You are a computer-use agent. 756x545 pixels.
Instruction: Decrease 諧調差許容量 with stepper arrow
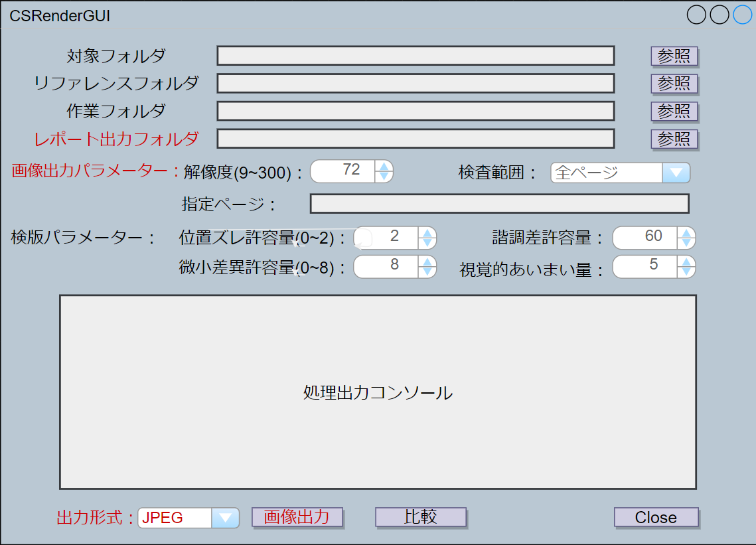point(686,243)
